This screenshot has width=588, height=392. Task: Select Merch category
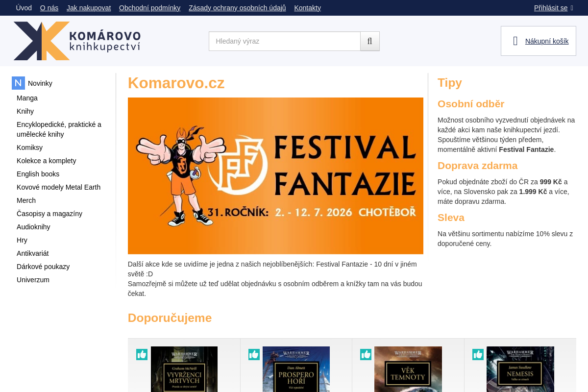pyautogui.click(x=26, y=200)
